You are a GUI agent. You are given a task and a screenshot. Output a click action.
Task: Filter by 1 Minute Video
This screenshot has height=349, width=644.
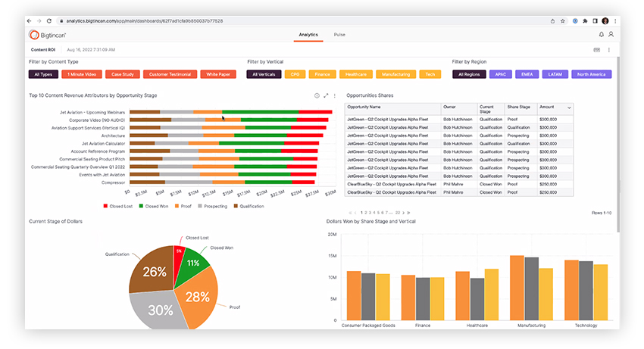click(82, 74)
